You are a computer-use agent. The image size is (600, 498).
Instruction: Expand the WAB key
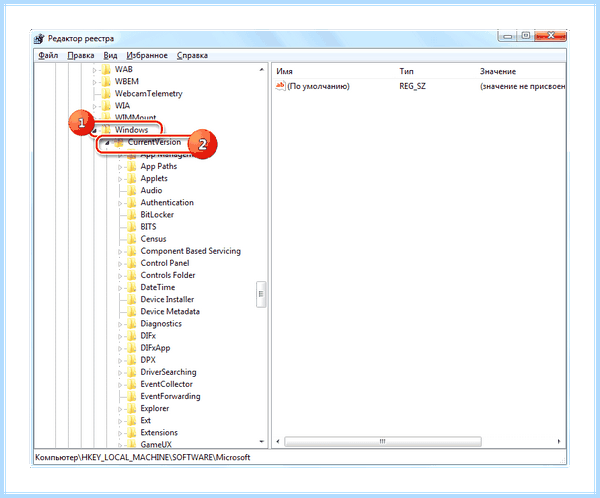click(x=95, y=70)
